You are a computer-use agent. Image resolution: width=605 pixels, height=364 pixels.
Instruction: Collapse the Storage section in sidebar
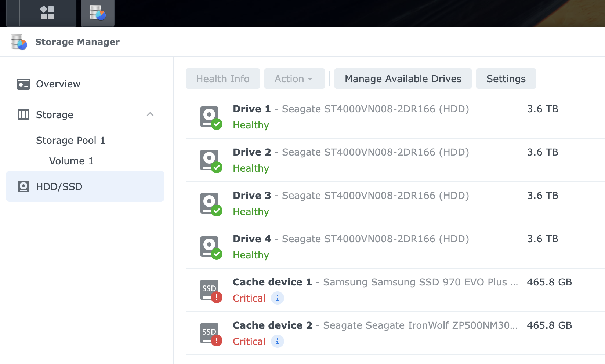point(150,114)
